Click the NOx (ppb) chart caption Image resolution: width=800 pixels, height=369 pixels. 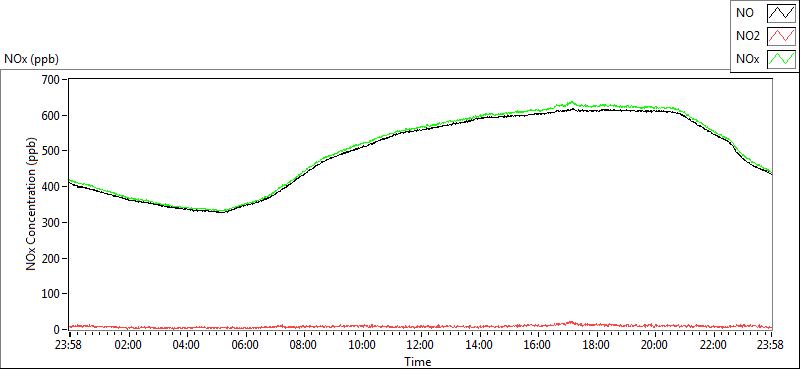coord(31,59)
